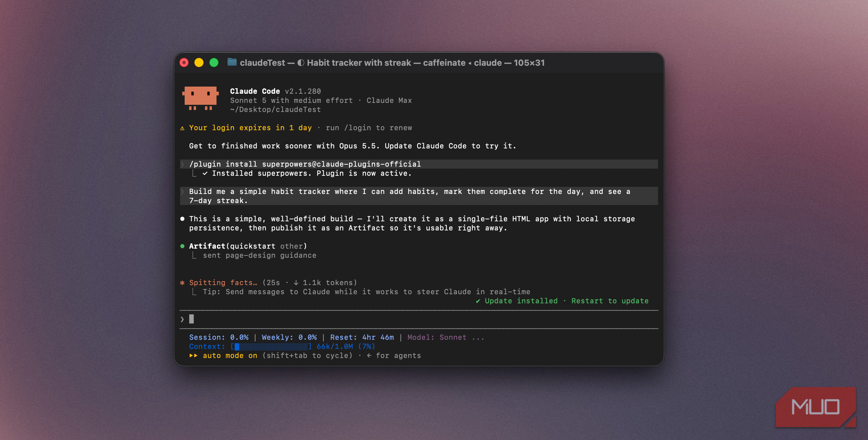The width and height of the screenshot is (868, 440).
Task: Click the 'Claude Code' heading text
Action: click(255, 91)
